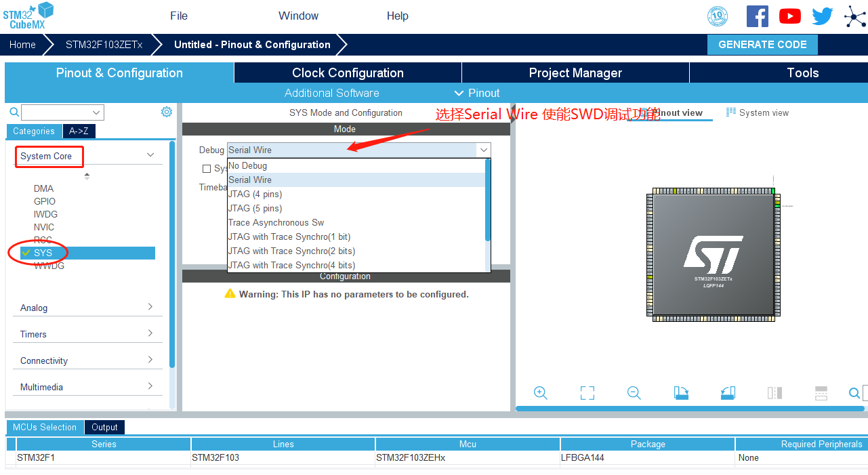This screenshot has width=868, height=475.
Task: Open the Facebook icon link
Action: tap(758, 16)
